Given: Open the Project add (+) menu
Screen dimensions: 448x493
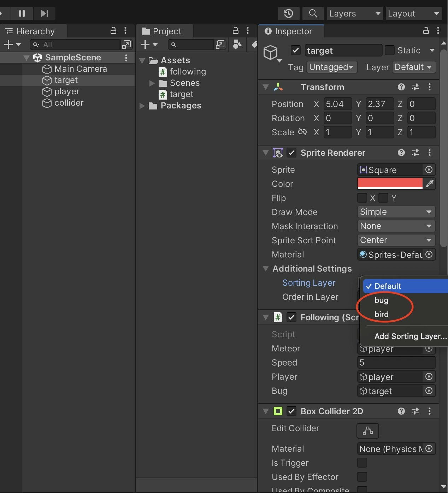Looking at the screenshot, I should pos(149,44).
